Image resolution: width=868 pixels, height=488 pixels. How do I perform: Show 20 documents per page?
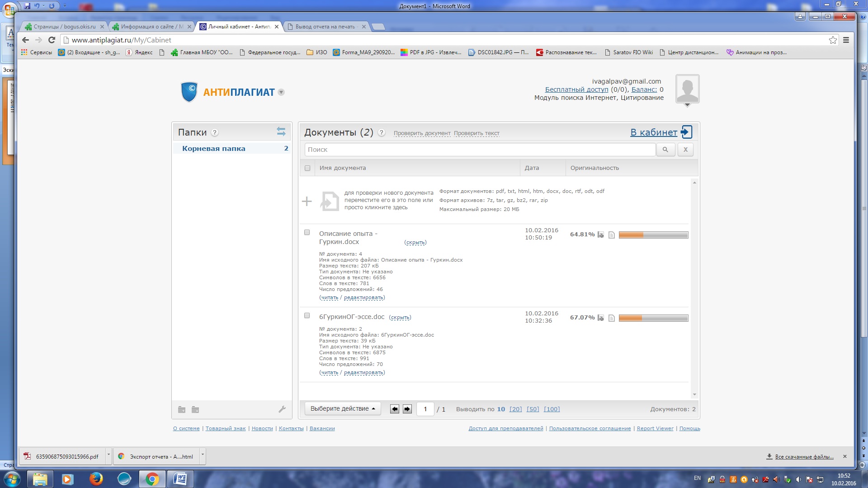click(x=515, y=409)
